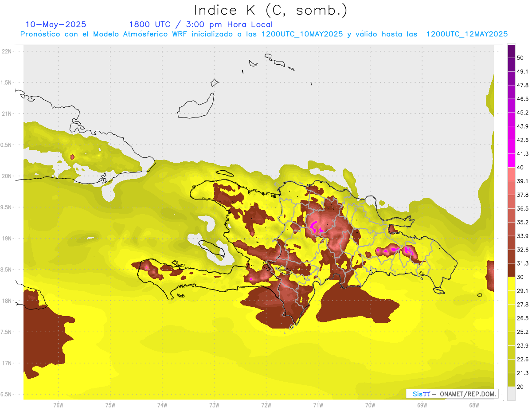
Task: Click the '21.3' value on the color scale
Action: (x=523, y=373)
